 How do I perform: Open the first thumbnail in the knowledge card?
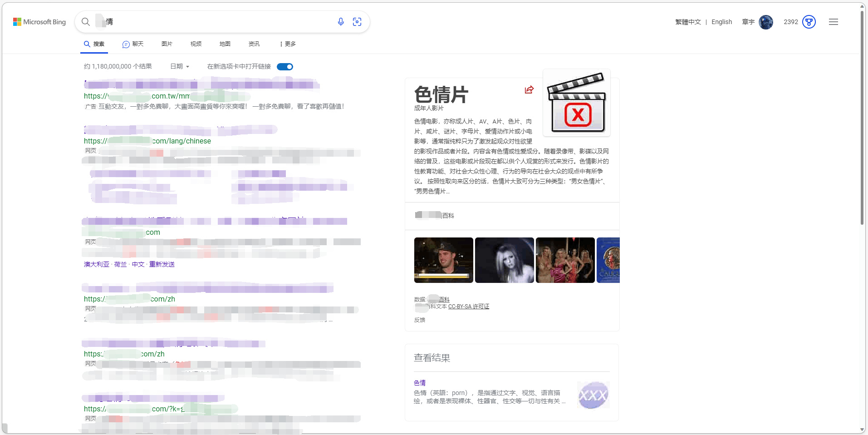tap(443, 260)
